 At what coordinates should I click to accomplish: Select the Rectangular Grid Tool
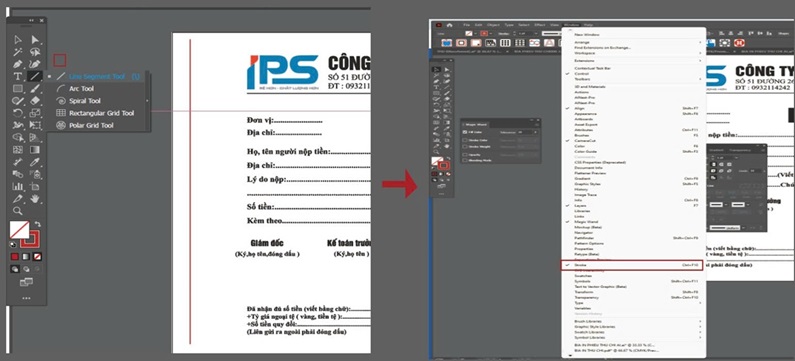pyautogui.click(x=101, y=113)
